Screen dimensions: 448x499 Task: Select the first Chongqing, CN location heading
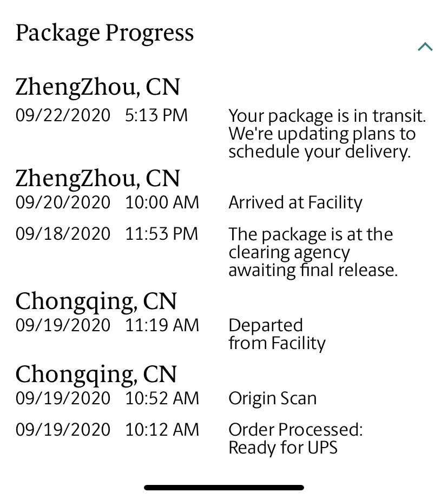(96, 301)
